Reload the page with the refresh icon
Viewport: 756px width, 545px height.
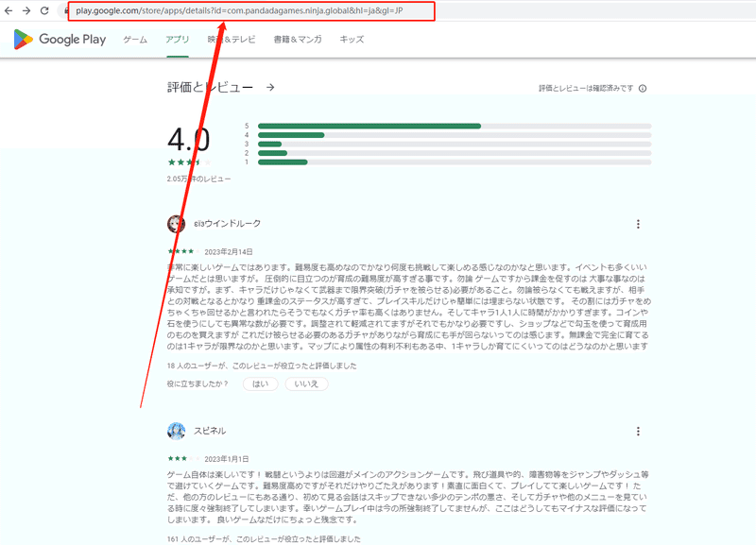(x=44, y=10)
